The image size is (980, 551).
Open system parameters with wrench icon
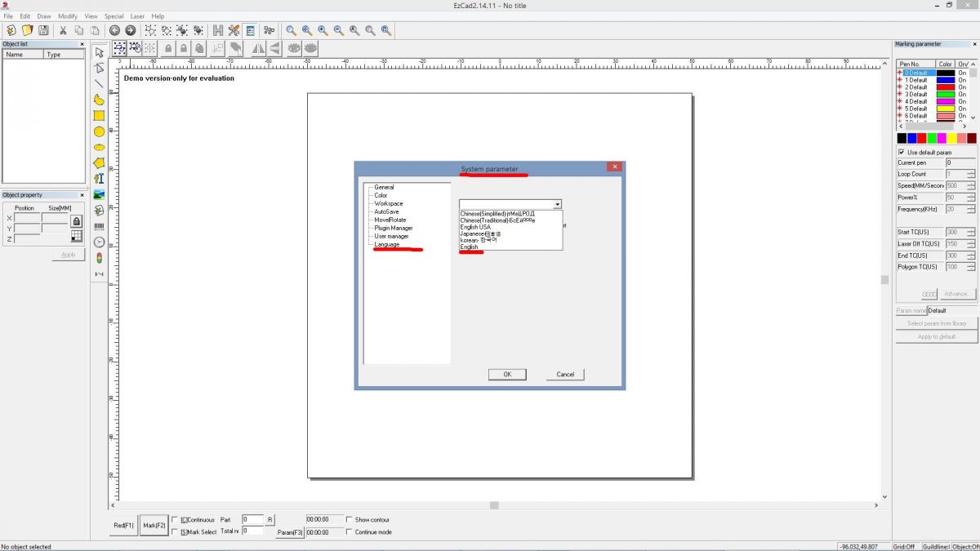234,30
